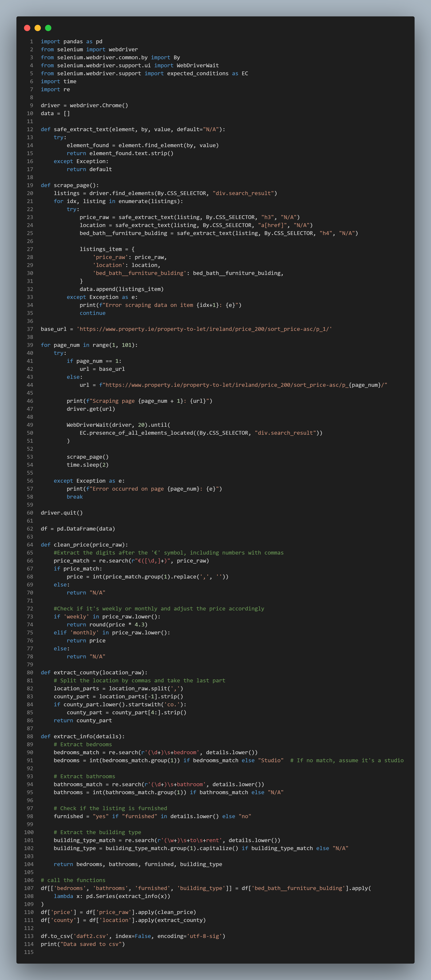Click 'driver.quit()' line
This screenshot has width=431, height=980.
point(62,513)
